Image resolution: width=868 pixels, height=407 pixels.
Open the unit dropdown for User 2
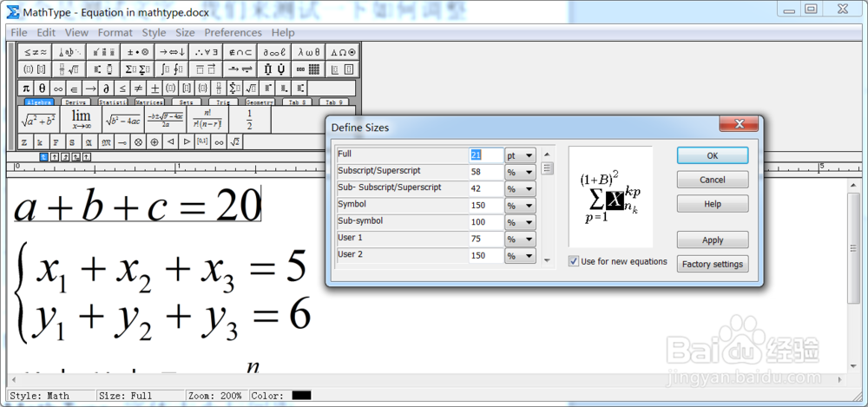point(520,256)
